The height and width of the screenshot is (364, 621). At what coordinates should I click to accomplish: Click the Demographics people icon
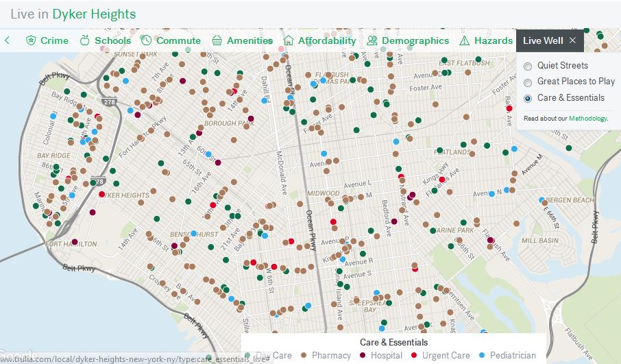tap(372, 40)
